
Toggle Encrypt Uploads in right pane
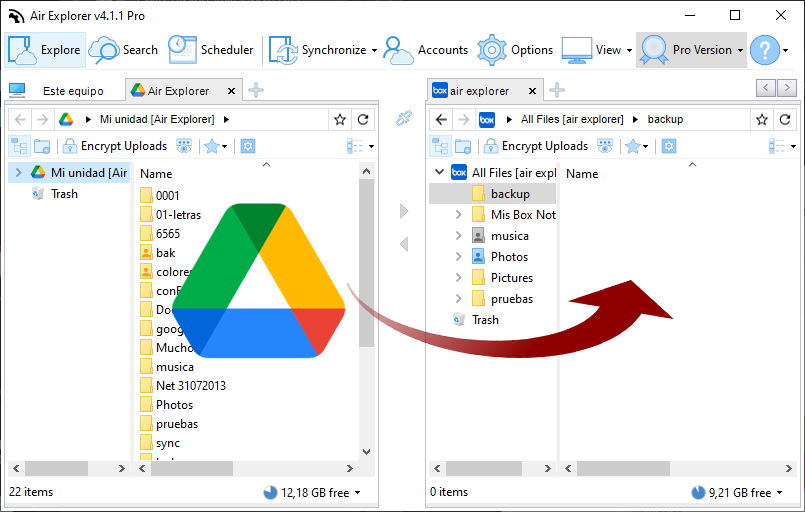click(535, 146)
